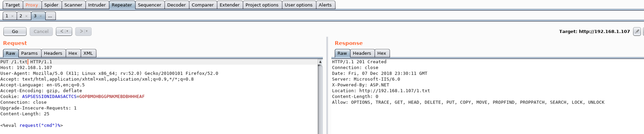Viewport: 644px width, 134px height.
Task: Click the response Content-Length: 0 line
Action: coord(355,96)
